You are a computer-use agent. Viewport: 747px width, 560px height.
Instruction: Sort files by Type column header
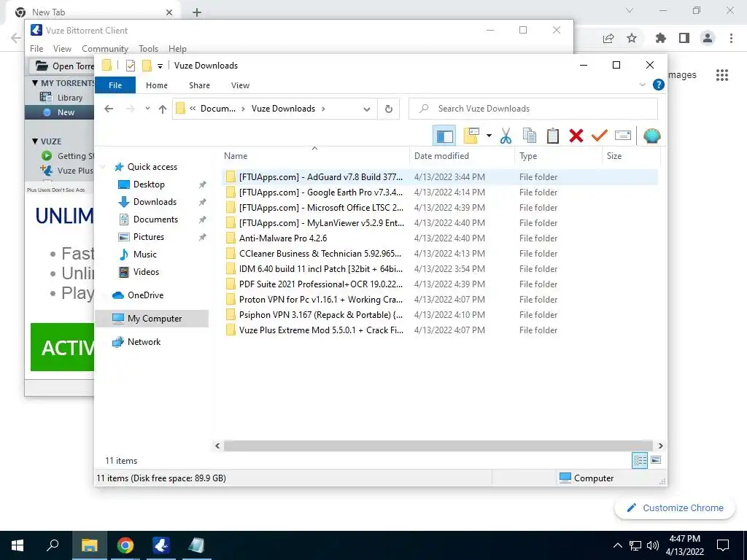558,156
